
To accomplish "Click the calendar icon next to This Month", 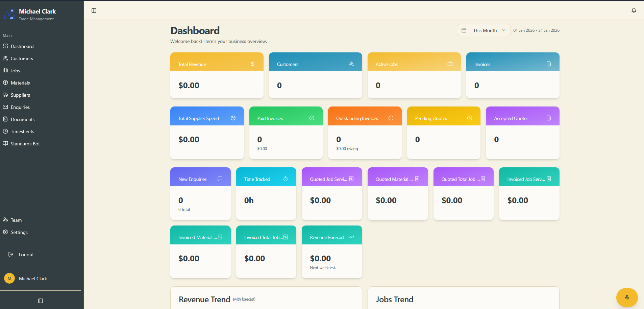I will (464, 30).
